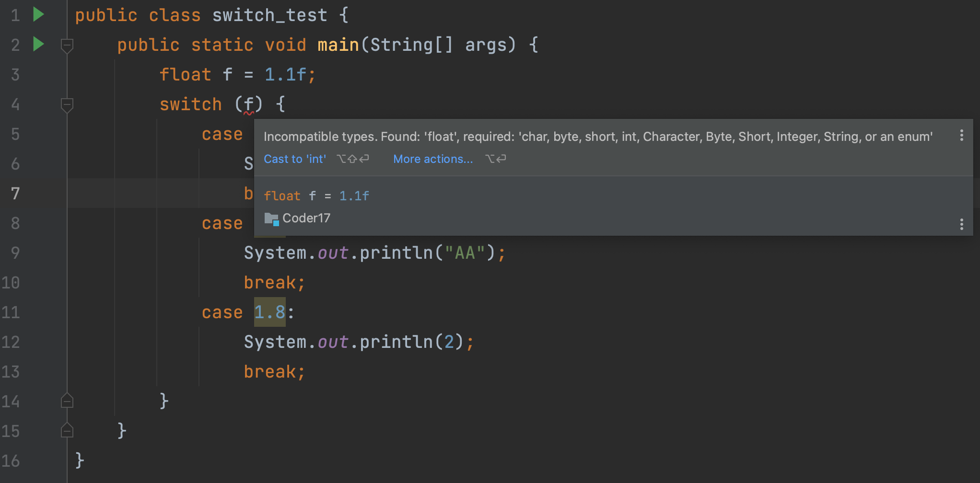
Task: Click the fold end marker on line 15
Action: pos(67,430)
